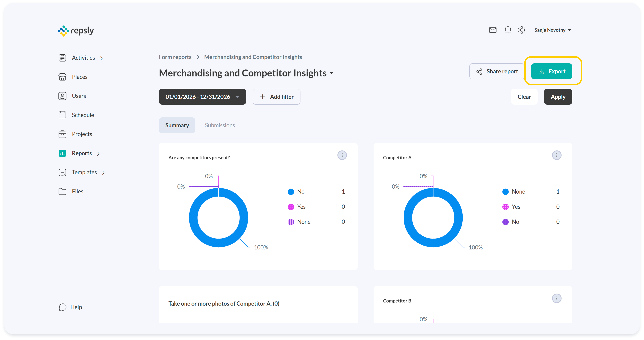
Task: Open Sanja Novotny user menu
Action: coord(552,30)
